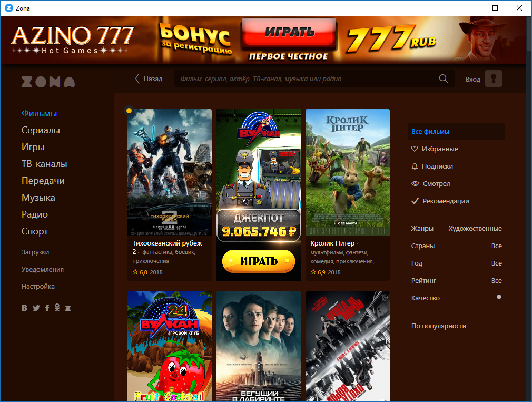The image size is (532, 402).
Task: Open the Год filter dropdown
Action: pos(456,263)
